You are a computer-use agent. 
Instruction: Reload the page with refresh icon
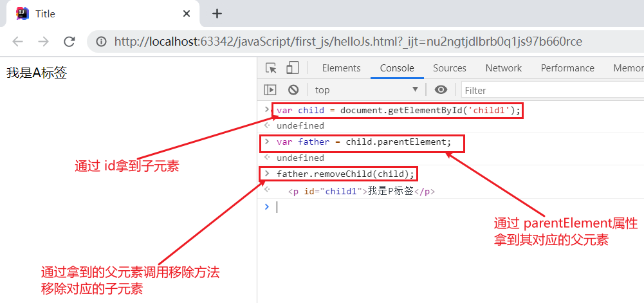coord(69,41)
